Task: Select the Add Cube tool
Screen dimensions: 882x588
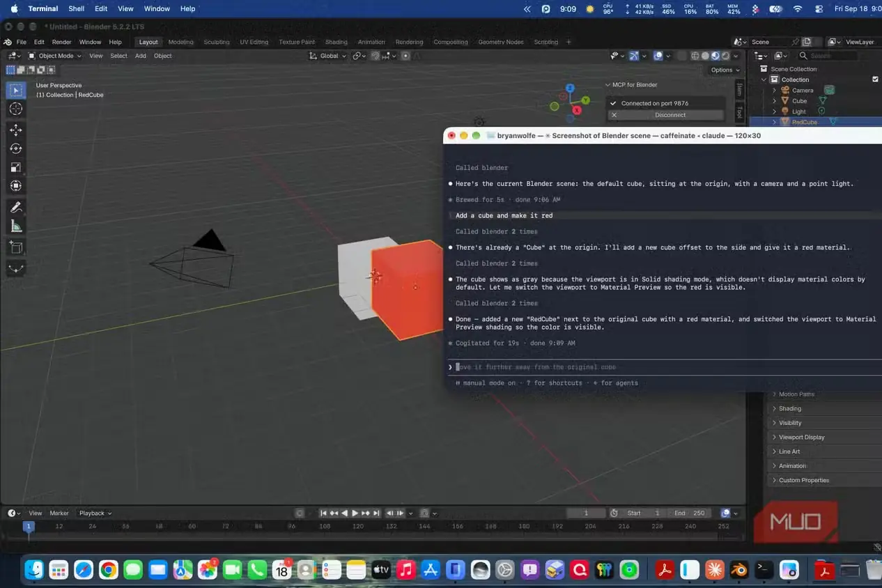Action: pyautogui.click(x=15, y=247)
